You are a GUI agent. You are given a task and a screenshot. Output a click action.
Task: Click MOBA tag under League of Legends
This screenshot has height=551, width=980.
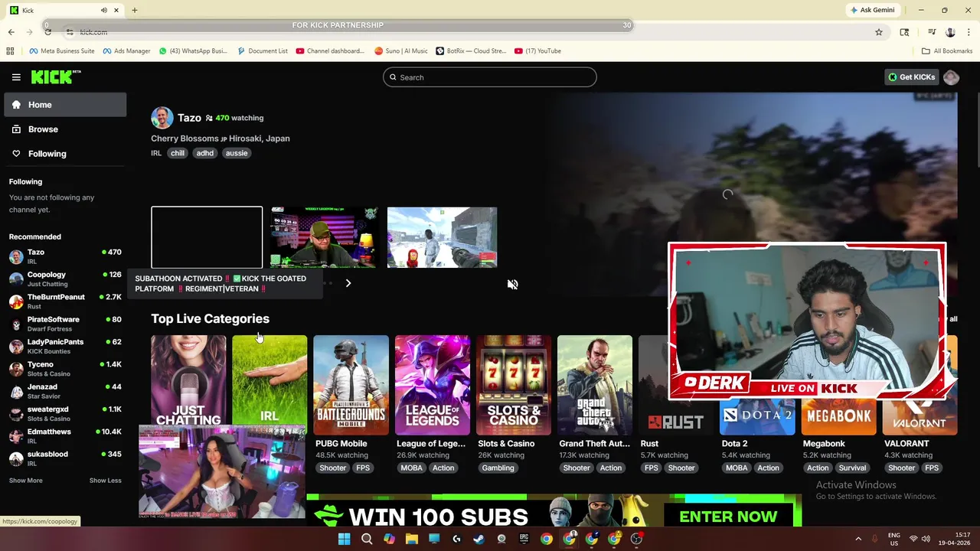click(411, 468)
